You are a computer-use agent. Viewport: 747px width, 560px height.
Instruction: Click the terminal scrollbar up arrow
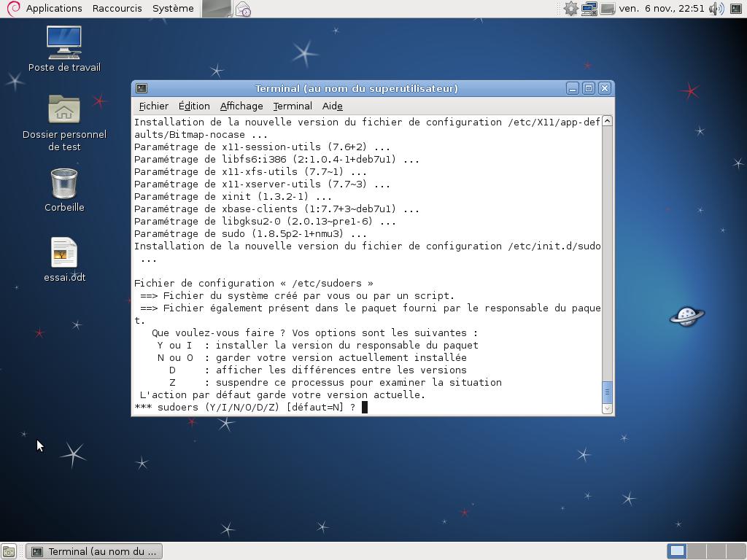[607, 121]
